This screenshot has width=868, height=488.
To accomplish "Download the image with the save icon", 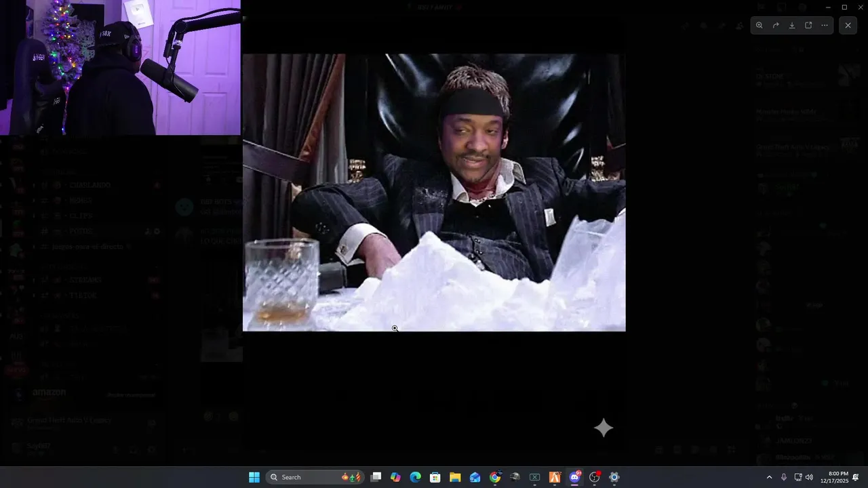I will [792, 25].
